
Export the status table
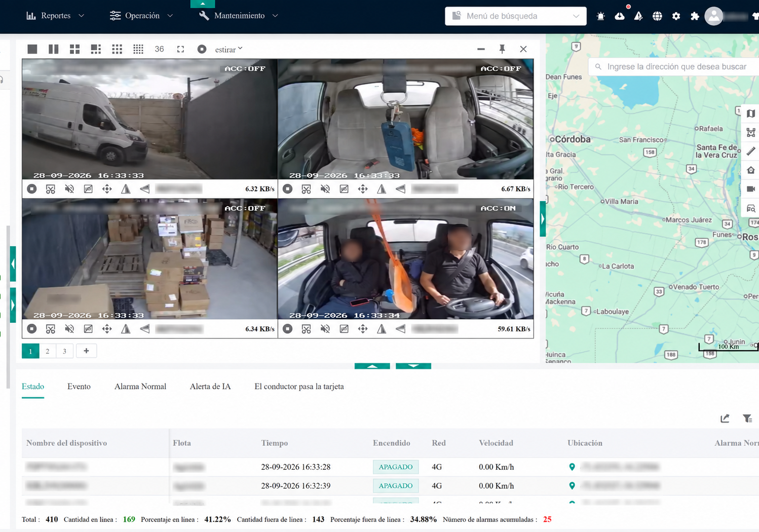(725, 419)
